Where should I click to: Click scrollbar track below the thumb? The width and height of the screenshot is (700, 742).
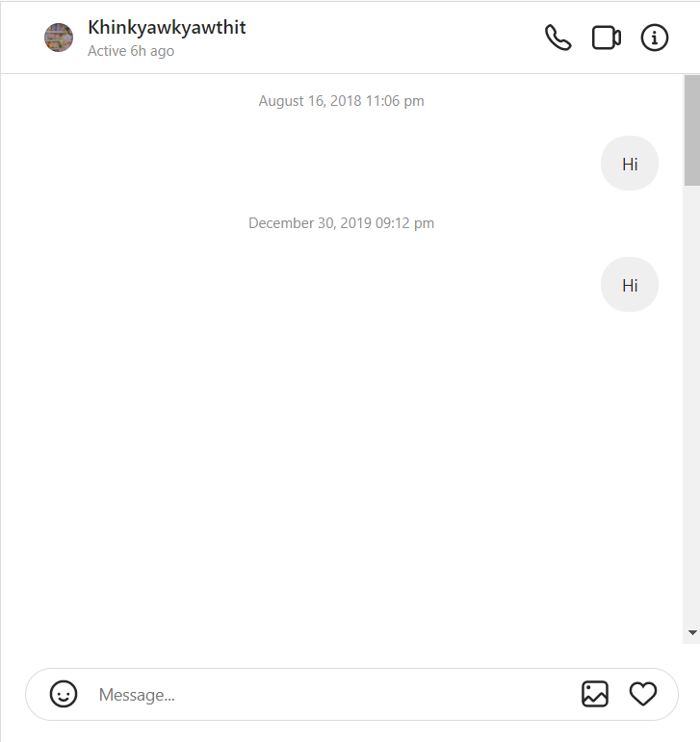click(691, 404)
